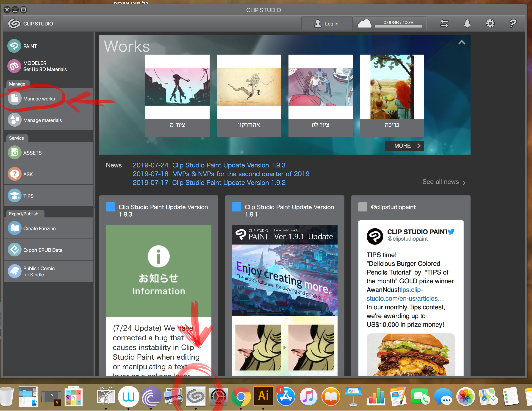Open the ASSETS service

pyautogui.click(x=32, y=153)
